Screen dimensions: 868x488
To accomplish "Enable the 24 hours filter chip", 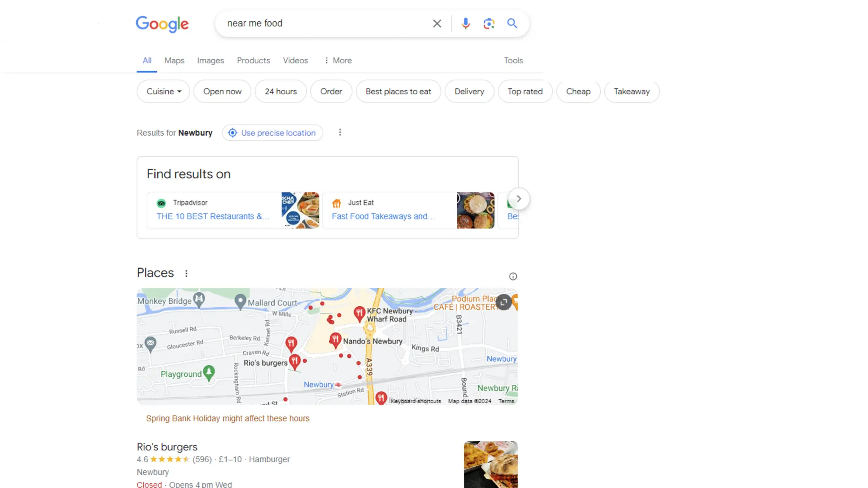I will point(281,91).
